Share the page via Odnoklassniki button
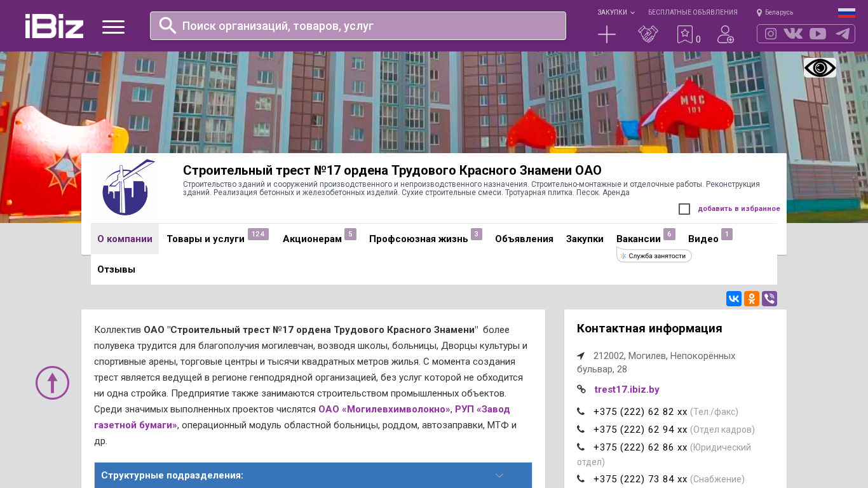Viewport: 868px width, 488px height. point(752,299)
